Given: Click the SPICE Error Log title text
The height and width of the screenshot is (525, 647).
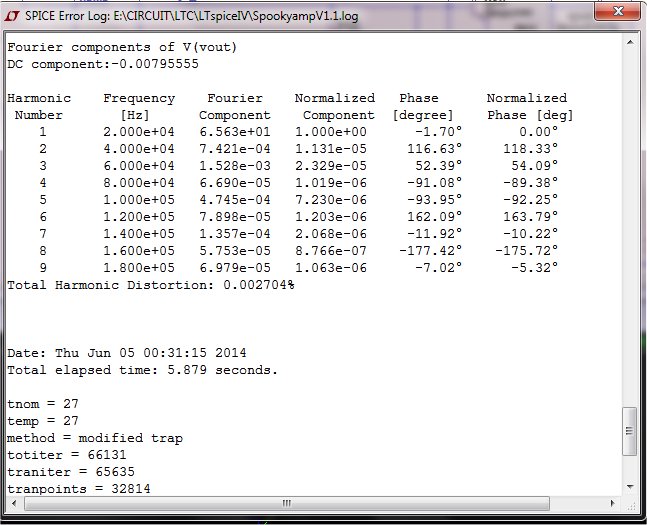Looking at the screenshot, I should pos(191,16).
